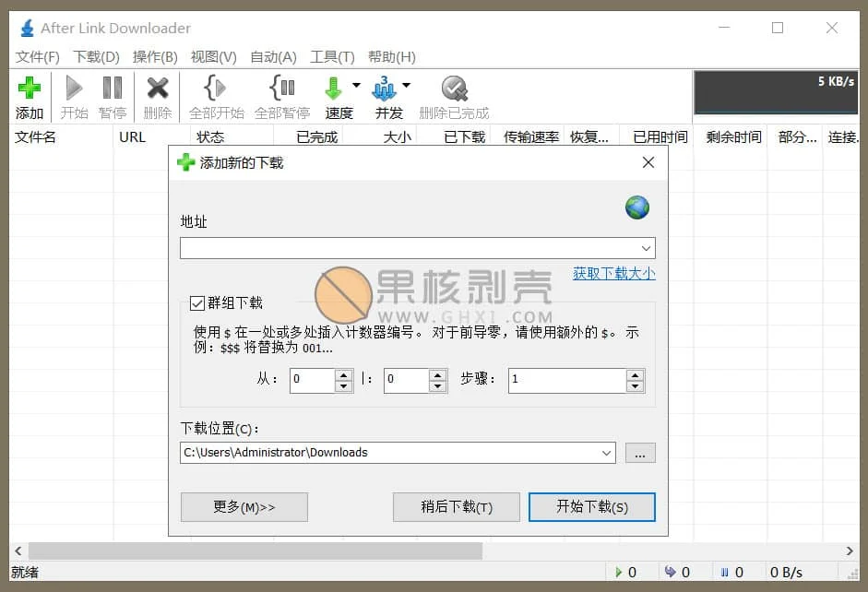The height and width of the screenshot is (592, 868).
Task: Click the globe icon in the dialog
Action: pos(637,207)
